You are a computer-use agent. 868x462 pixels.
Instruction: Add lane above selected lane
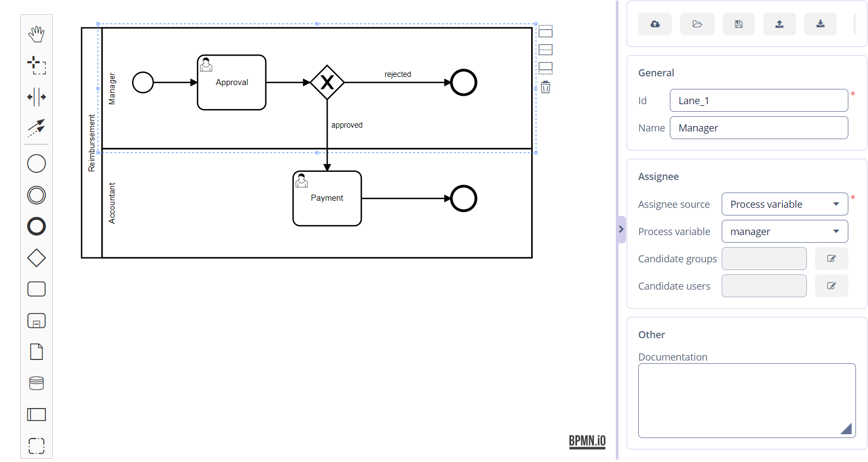(545, 32)
